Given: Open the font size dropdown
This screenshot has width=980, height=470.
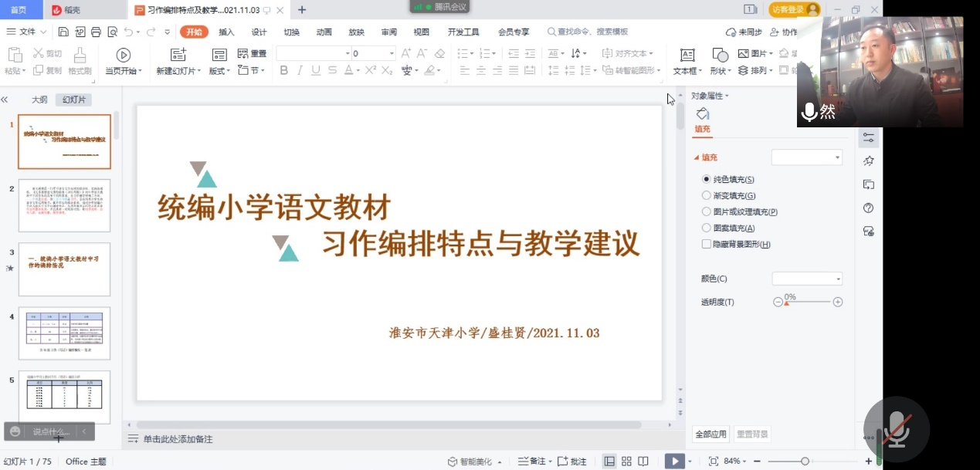Looking at the screenshot, I should pos(392,54).
